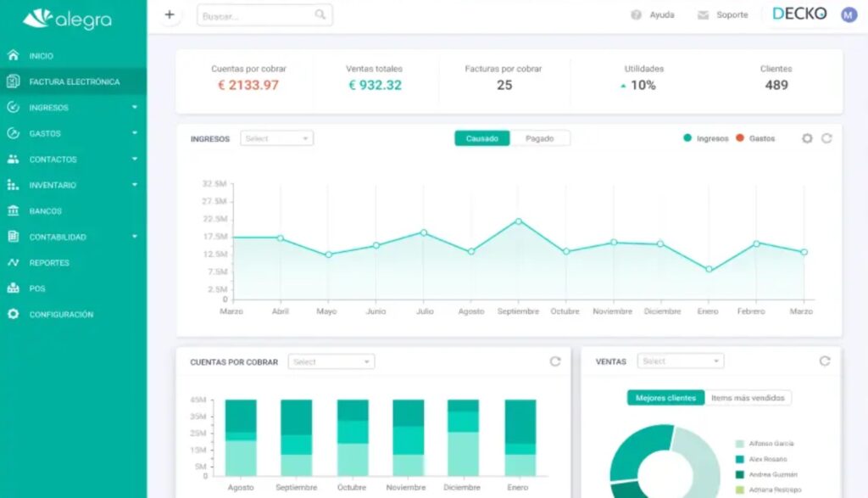This screenshot has width=868, height=498.
Task: Open the Ingresos chart Select dropdown
Action: (277, 138)
